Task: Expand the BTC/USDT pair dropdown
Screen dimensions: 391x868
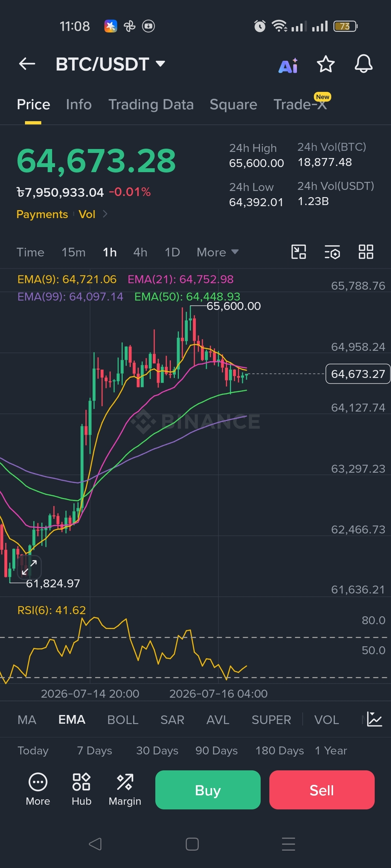Action: tap(160, 64)
